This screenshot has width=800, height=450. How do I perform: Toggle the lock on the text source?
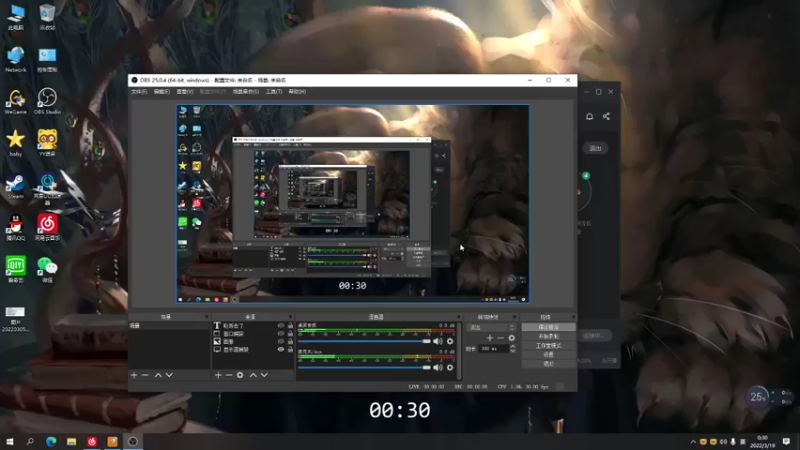pyautogui.click(x=290, y=326)
